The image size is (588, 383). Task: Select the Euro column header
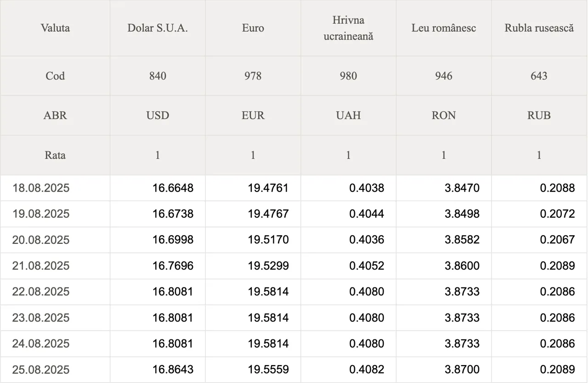tap(253, 28)
